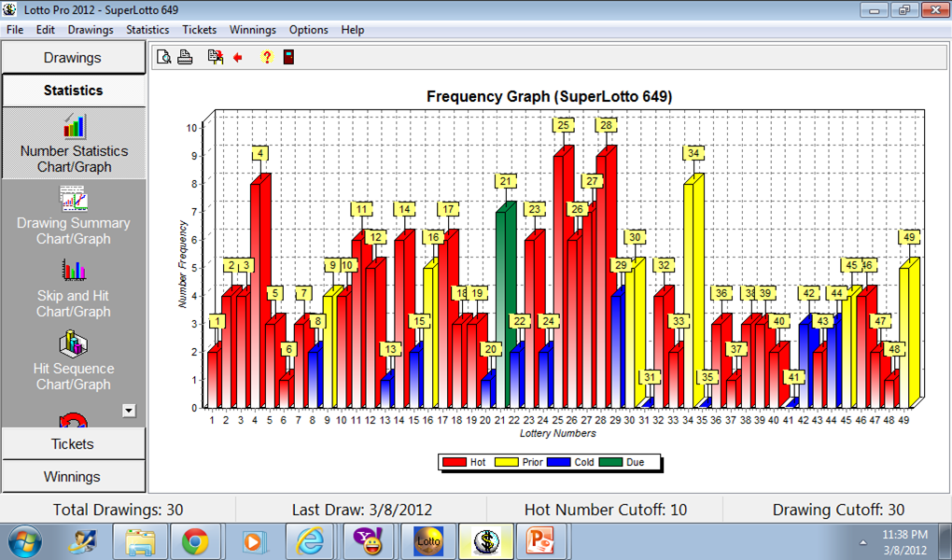Click the printer toolbar icon

(x=185, y=57)
